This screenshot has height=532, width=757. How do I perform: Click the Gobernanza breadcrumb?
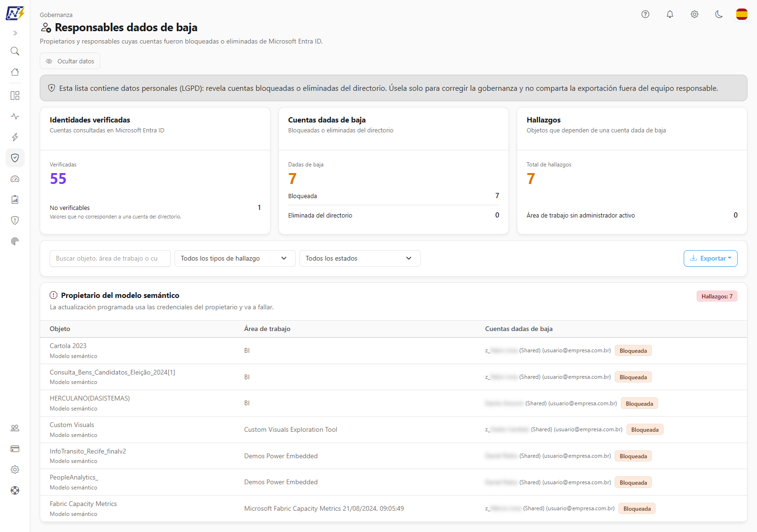[56, 15]
